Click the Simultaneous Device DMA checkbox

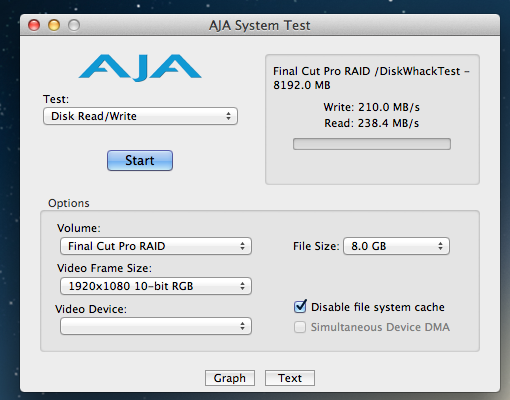point(300,327)
